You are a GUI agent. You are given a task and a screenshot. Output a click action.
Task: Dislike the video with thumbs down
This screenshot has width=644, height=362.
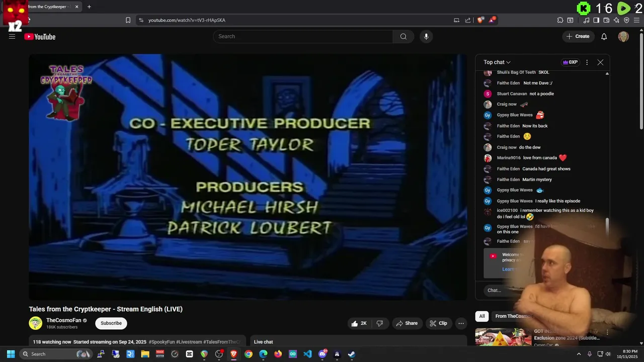pyautogui.click(x=380, y=323)
